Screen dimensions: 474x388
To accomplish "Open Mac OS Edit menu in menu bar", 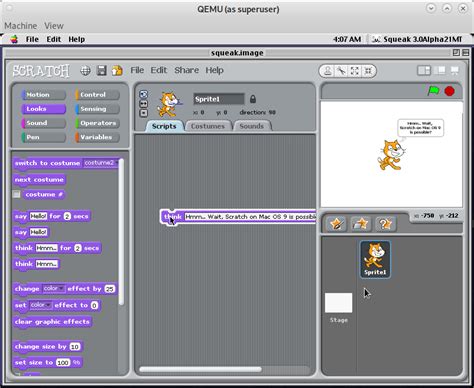I will point(54,39).
